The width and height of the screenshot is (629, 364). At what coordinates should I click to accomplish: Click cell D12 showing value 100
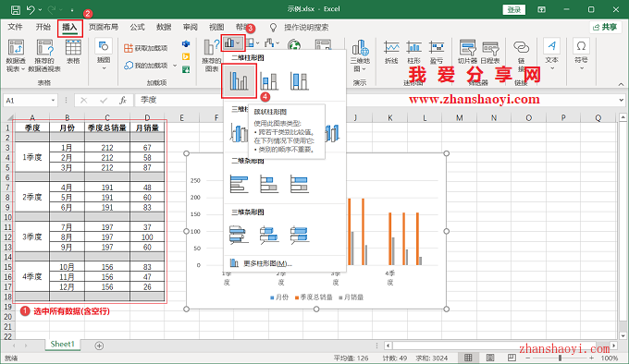click(x=147, y=237)
